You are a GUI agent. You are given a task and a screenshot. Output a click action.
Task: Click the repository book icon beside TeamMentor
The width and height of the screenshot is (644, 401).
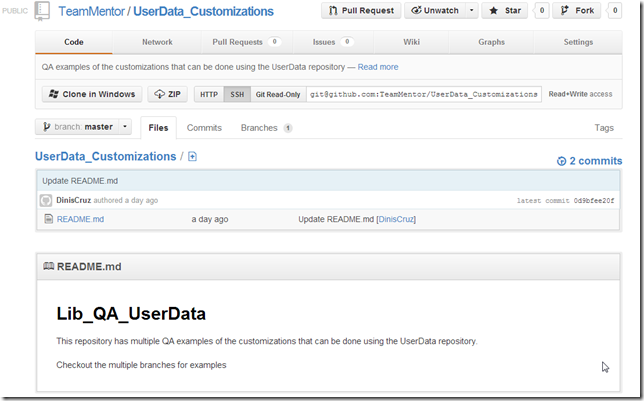click(x=41, y=12)
